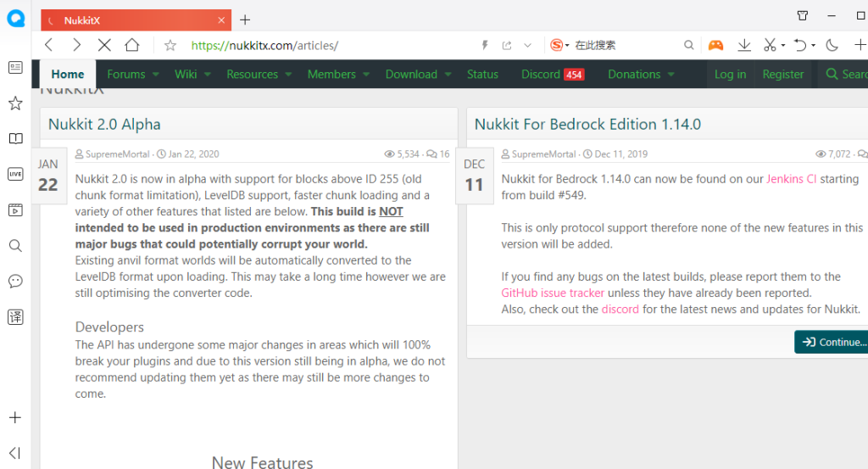Close the NukkitX tab
Viewport: 868px width, 469px height.
pos(221,20)
